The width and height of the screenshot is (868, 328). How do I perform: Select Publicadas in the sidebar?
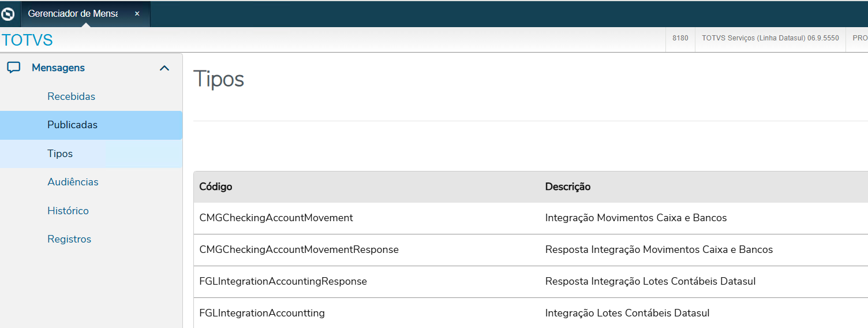[72, 125]
